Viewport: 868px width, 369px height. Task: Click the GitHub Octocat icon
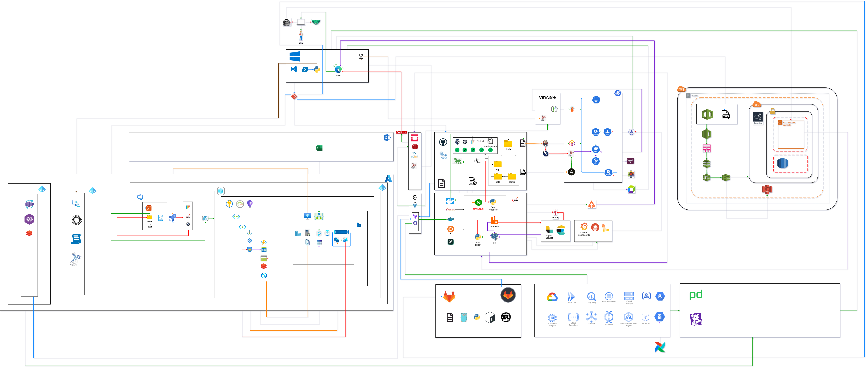click(443, 142)
